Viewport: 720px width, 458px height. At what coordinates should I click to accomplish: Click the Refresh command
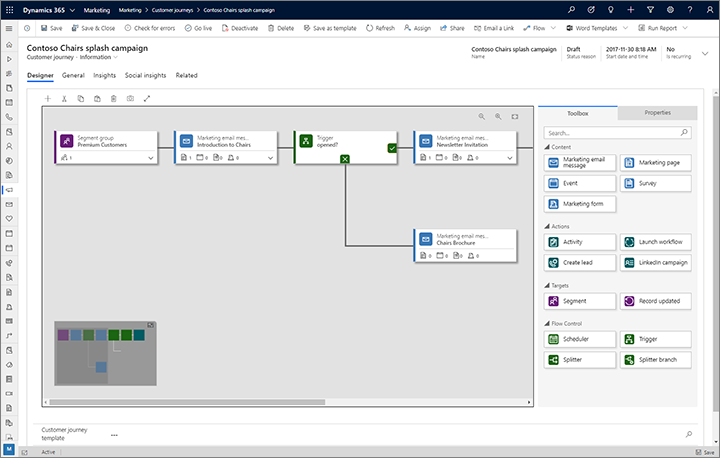[380, 28]
